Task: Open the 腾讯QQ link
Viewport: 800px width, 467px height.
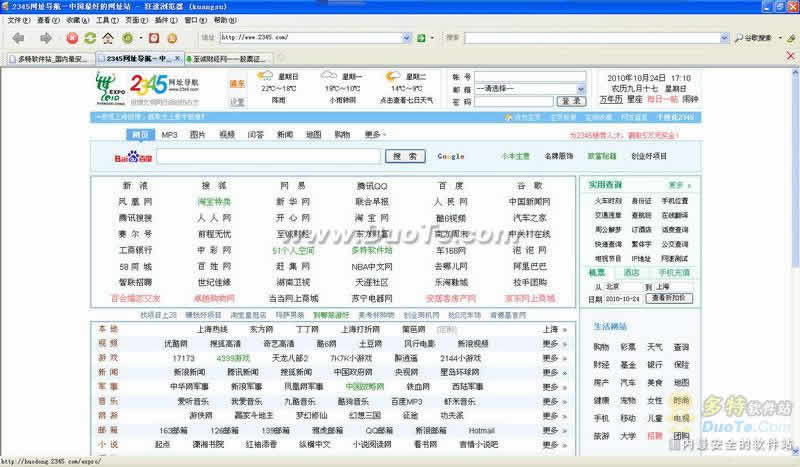Action: [372, 186]
